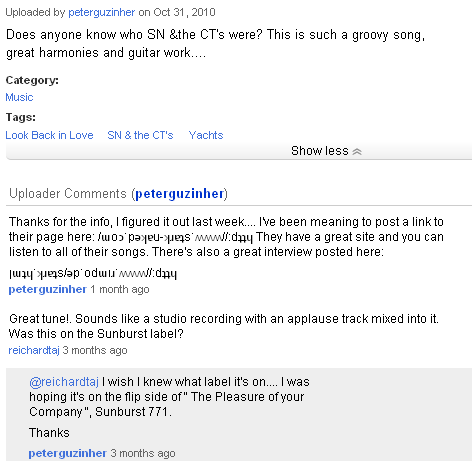Viewport: 472px width, 469px height.
Task: Open uploader peterguzinher's profile near upload date
Action: (101, 12)
